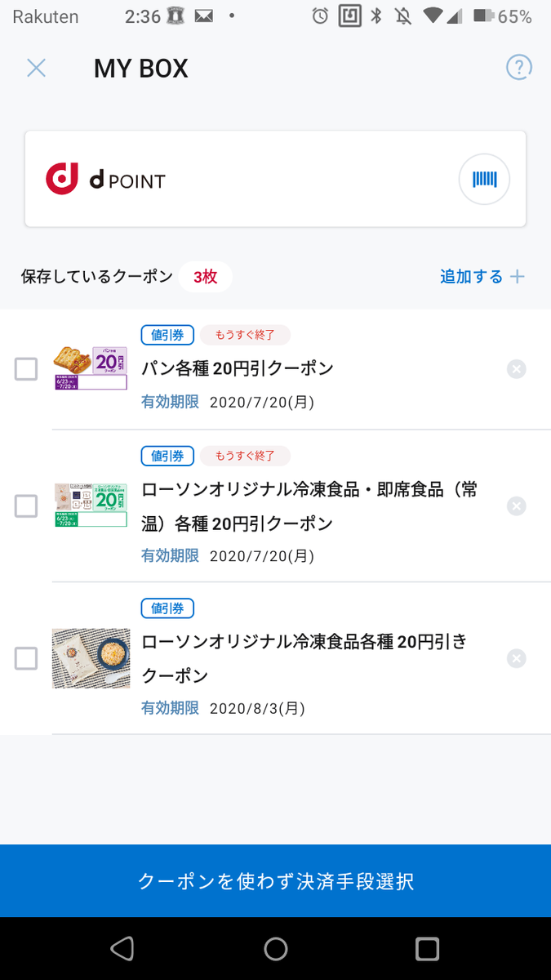
Task: Tap the 3枚 coupon count badge
Action: tap(206, 277)
